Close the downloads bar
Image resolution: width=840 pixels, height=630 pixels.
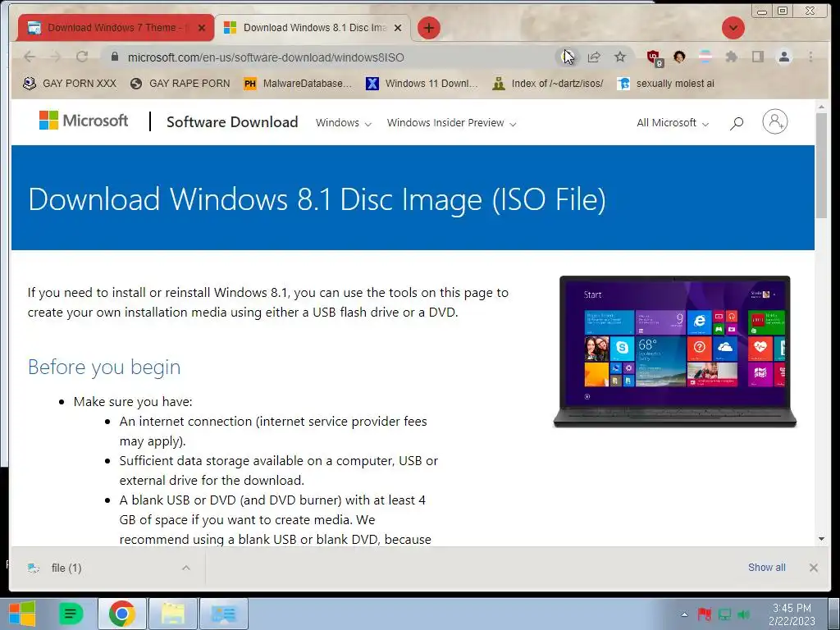point(813,568)
